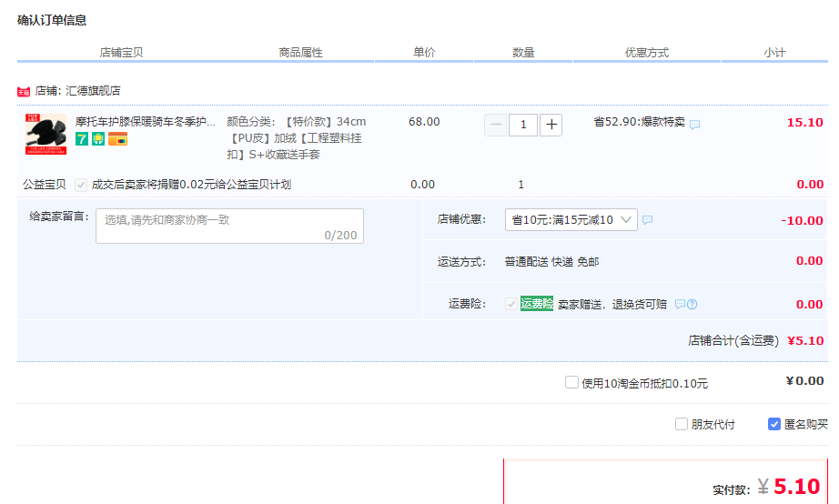Click the unit price 68.00
839x504 pixels.
tap(424, 122)
